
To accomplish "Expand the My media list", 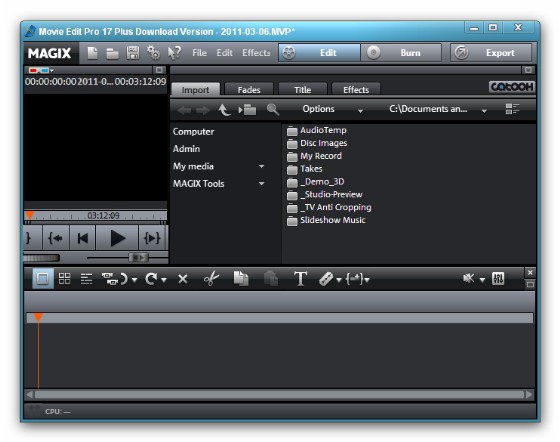I will coord(261,166).
